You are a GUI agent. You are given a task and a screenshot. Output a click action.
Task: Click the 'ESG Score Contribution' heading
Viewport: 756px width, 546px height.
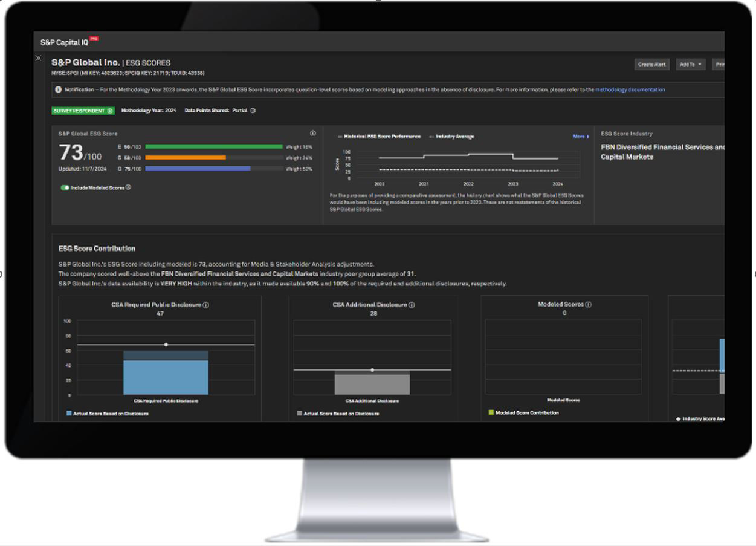coord(97,249)
